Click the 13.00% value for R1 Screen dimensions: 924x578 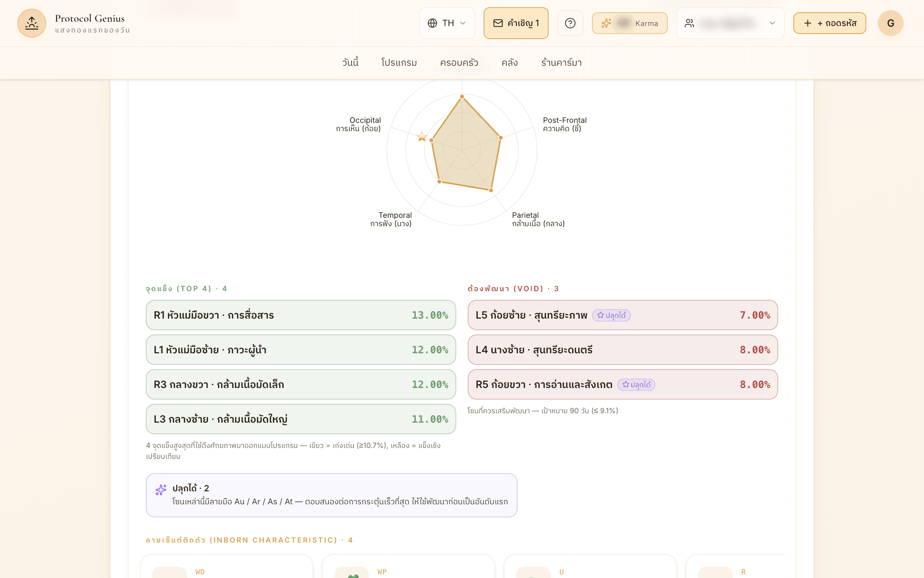430,315
